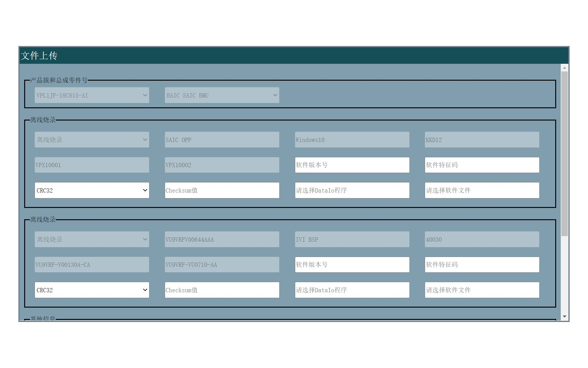Screen dimensions: 588x368
Task: Click the VU9VRF-VU0710-AA field
Action: [x=222, y=265]
